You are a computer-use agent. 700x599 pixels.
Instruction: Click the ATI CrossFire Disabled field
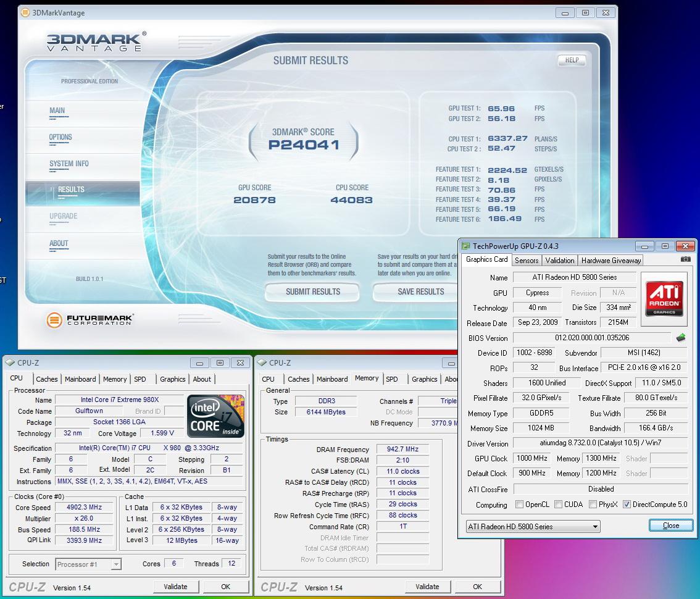[x=601, y=489]
